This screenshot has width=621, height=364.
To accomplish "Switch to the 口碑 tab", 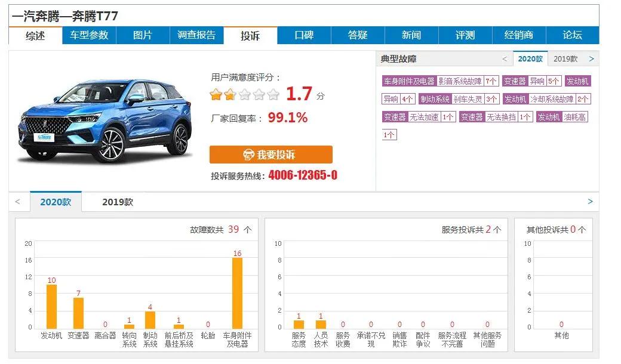I will click(303, 35).
